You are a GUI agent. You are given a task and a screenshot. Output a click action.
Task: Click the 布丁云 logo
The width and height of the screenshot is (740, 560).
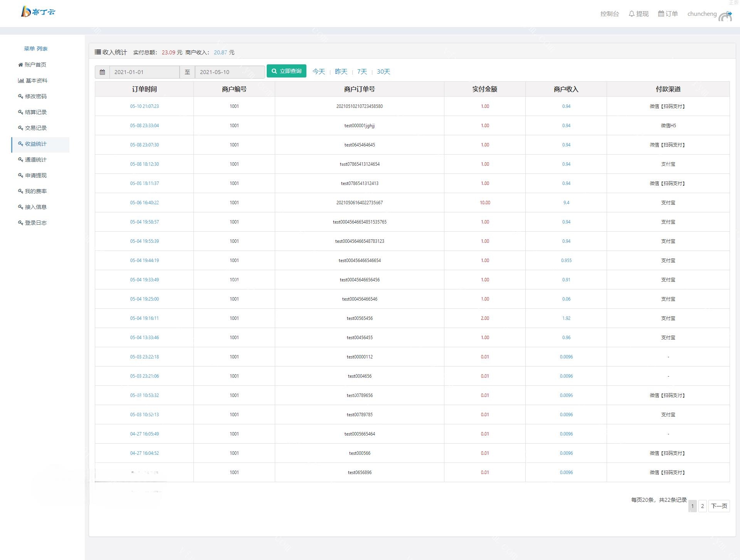pyautogui.click(x=38, y=12)
